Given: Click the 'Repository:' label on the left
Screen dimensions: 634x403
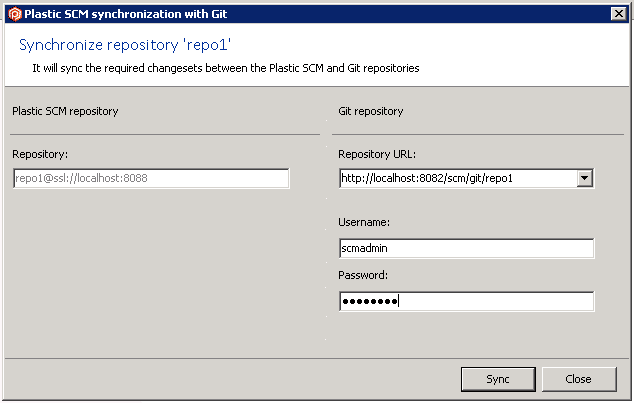Looking at the screenshot, I should click(40, 154).
